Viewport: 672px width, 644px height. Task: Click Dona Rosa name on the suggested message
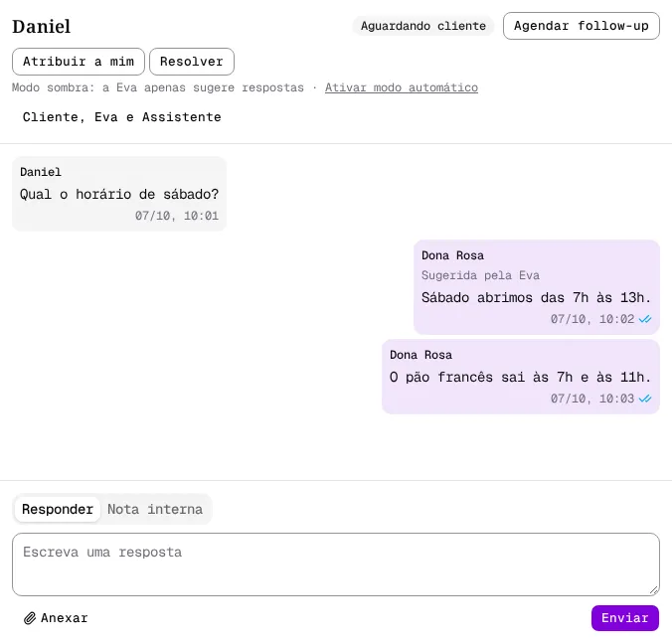point(452,255)
